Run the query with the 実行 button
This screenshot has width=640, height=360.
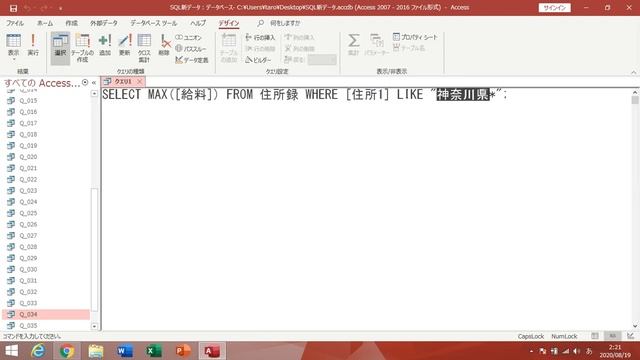pos(33,45)
